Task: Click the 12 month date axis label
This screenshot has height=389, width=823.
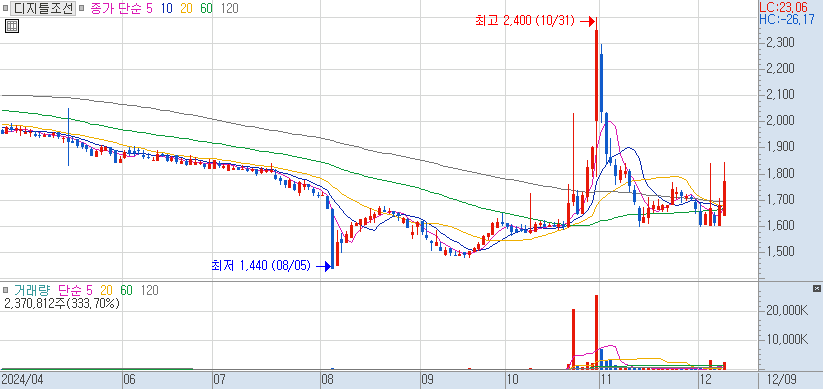Action: point(705,379)
